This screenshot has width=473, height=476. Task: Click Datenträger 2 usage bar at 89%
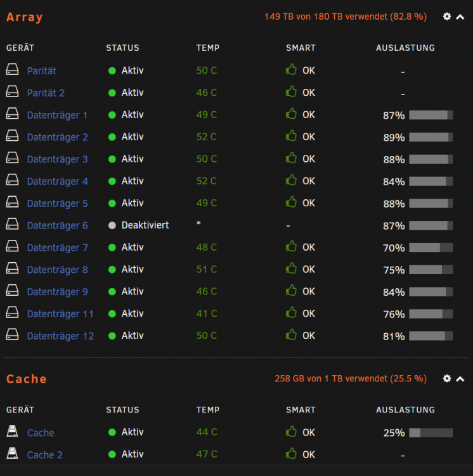431,137
